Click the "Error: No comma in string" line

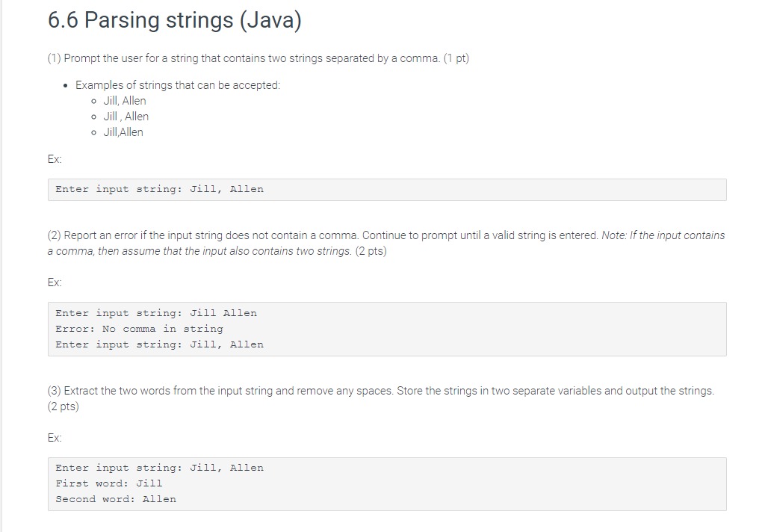point(139,329)
